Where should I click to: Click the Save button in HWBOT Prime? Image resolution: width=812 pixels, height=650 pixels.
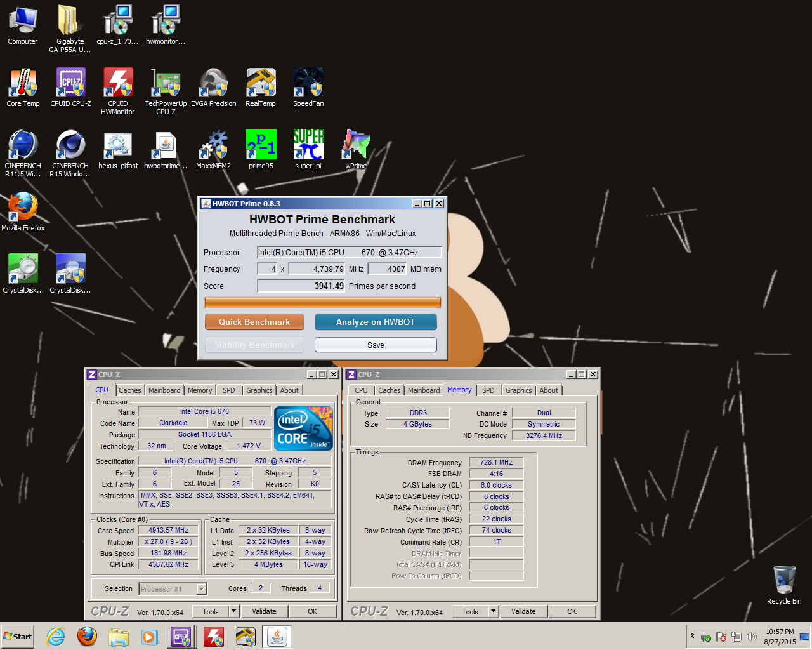[x=376, y=345]
